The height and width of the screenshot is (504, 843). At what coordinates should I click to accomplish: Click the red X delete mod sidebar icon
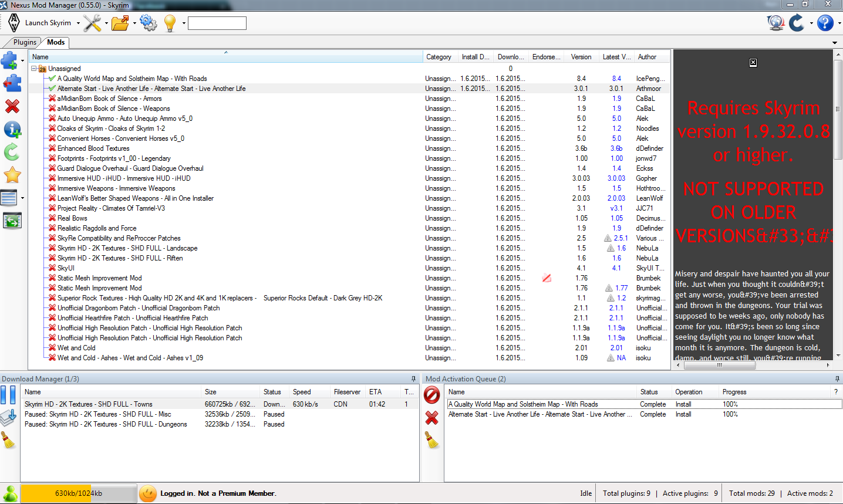click(x=12, y=106)
